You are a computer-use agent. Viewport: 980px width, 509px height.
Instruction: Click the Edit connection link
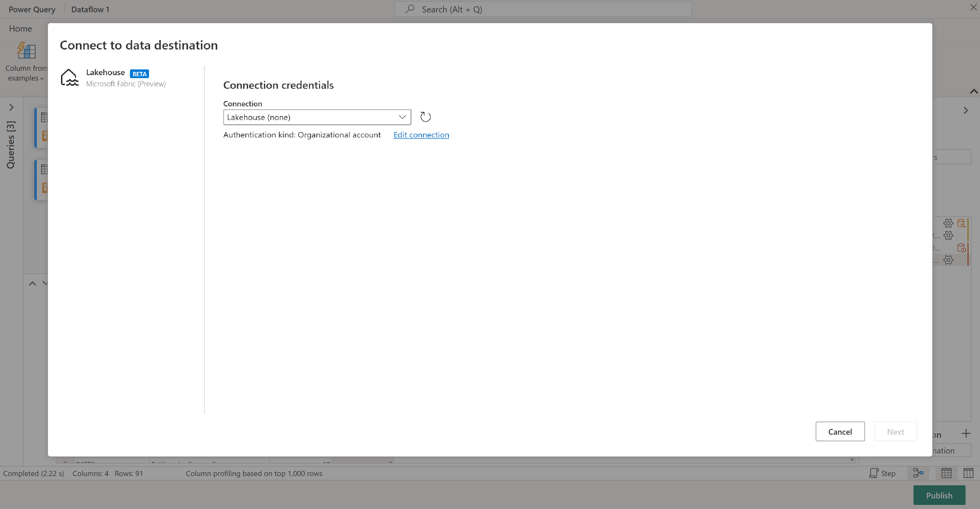point(421,134)
